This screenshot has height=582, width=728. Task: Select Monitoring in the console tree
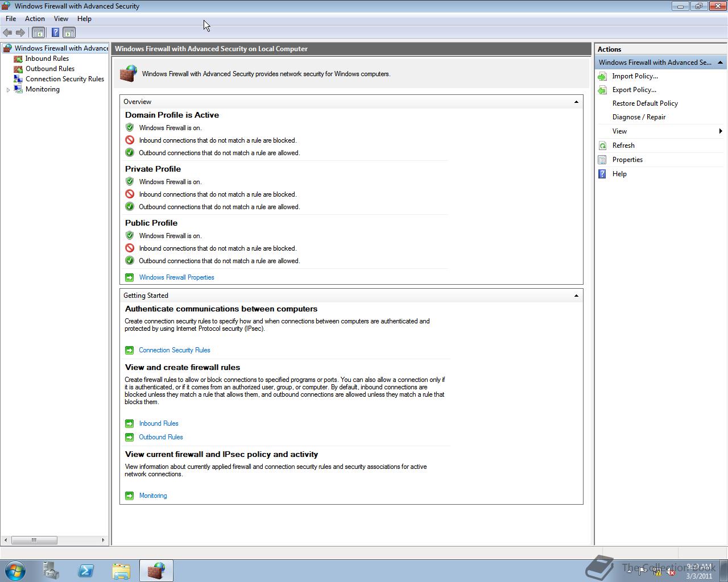(x=43, y=89)
